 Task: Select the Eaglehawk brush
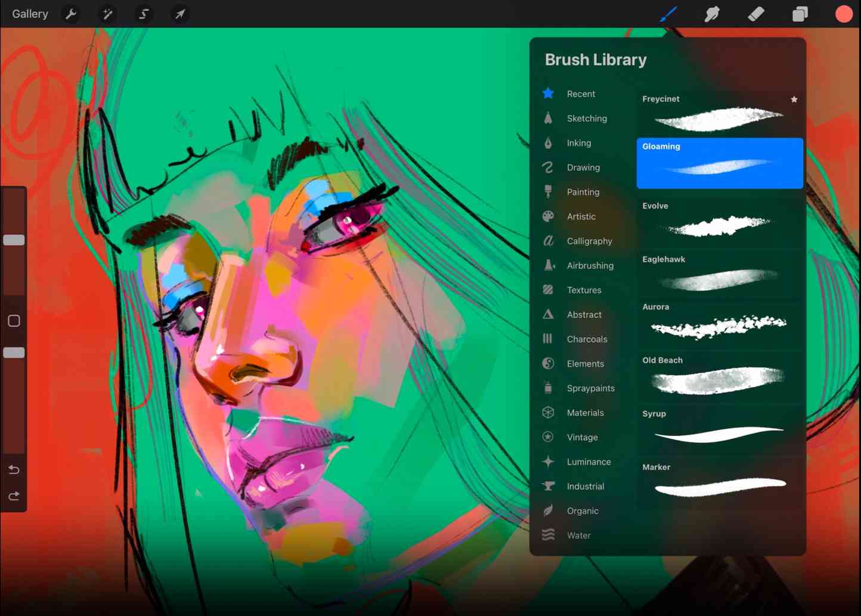[x=719, y=274]
